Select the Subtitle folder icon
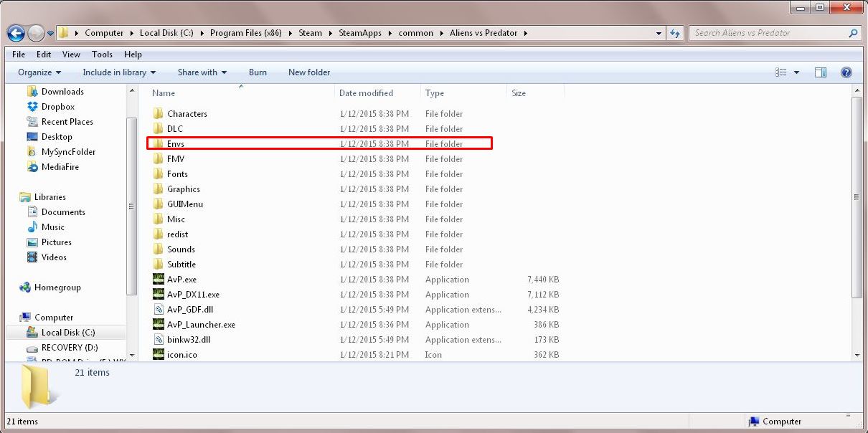The image size is (868, 433). (159, 265)
